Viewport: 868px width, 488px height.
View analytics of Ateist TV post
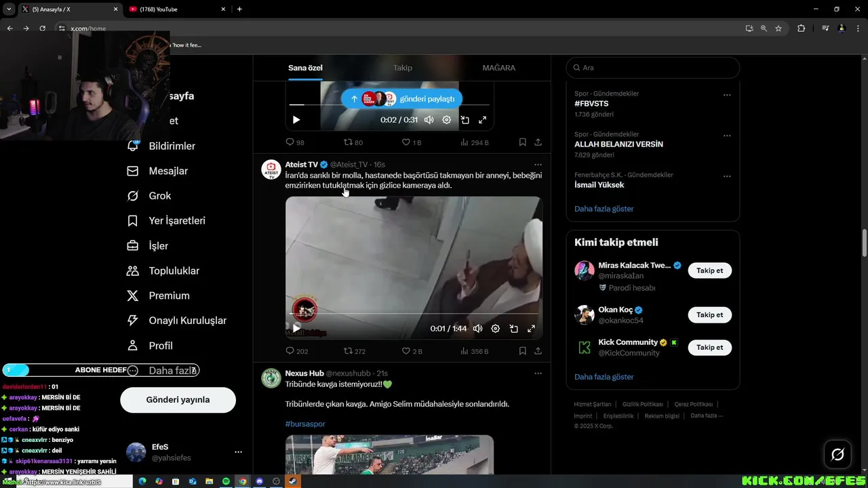pos(474,351)
